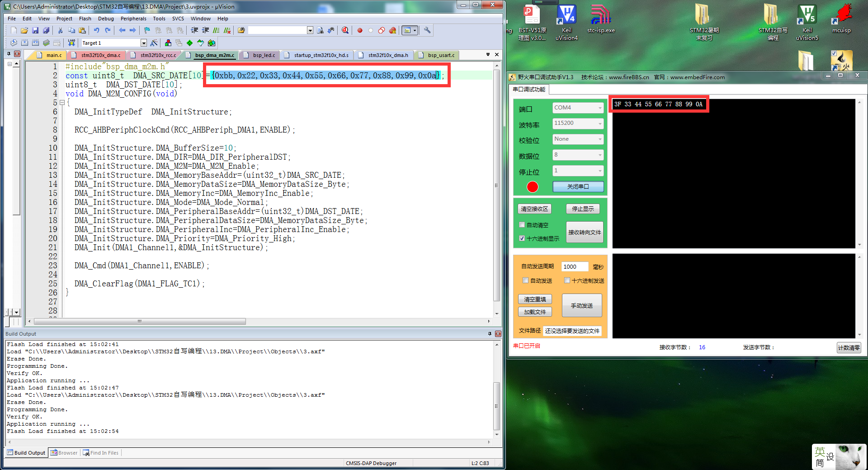Open the Peripherals menu
Viewport: 868px width, 470px height.
point(133,19)
